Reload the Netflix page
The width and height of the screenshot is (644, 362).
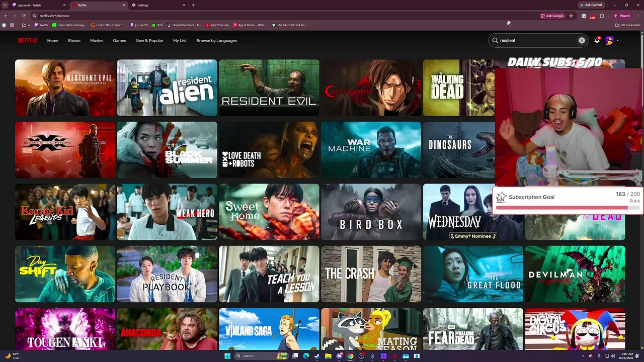[x=24, y=16]
